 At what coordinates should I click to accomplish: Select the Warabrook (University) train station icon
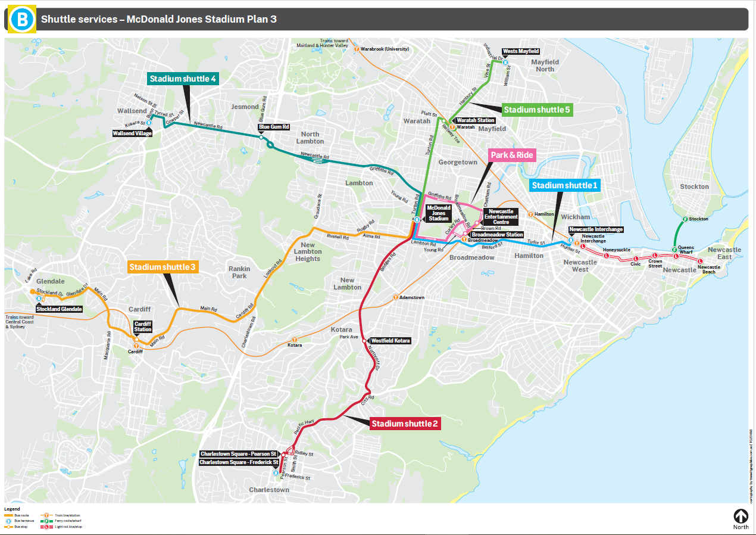point(357,49)
